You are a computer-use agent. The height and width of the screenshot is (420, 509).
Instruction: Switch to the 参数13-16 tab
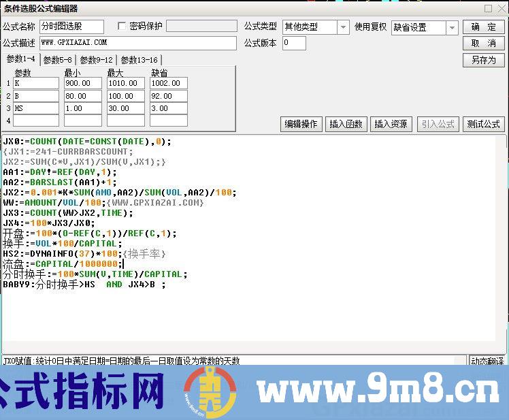tap(139, 60)
